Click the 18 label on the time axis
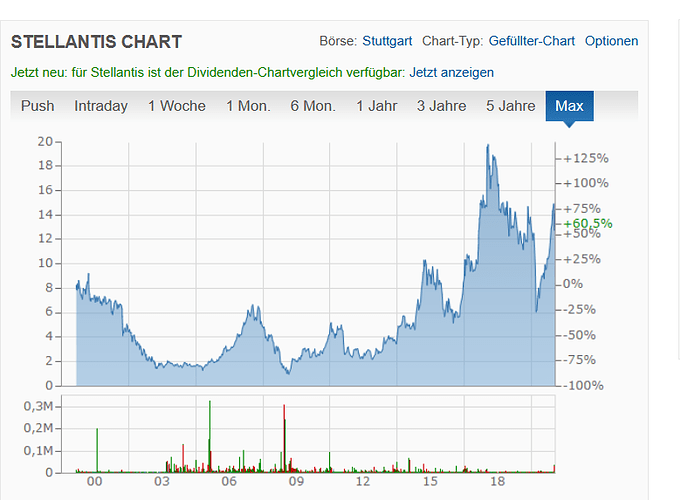Screen dimensions: 680x500 click(497, 481)
